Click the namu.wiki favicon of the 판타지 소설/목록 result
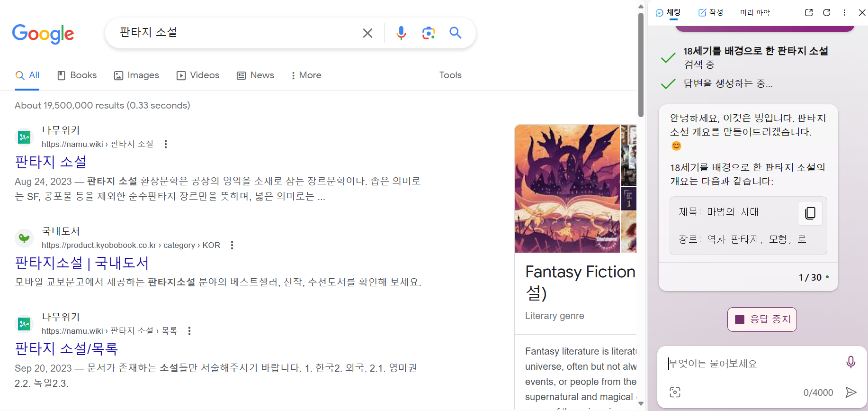 click(24, 324)
